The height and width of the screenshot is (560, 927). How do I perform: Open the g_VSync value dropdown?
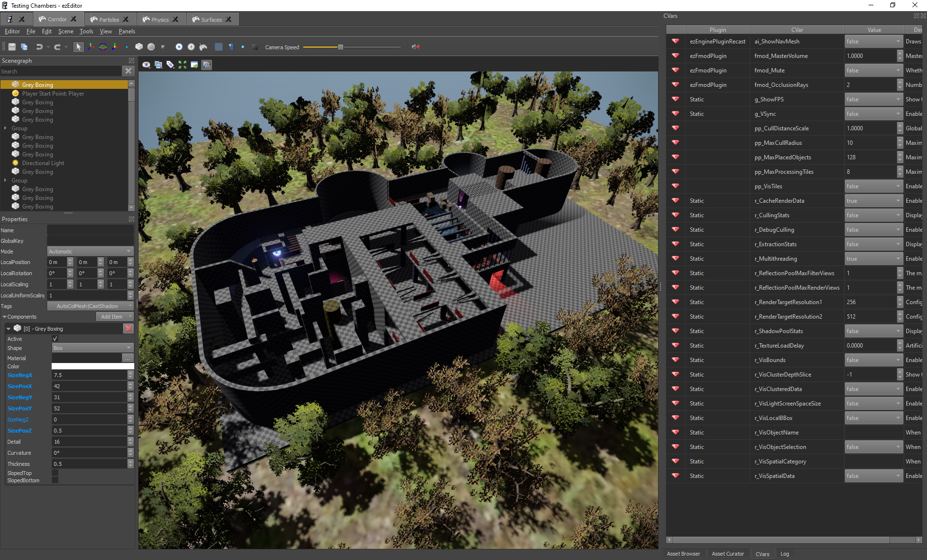pyautogui.click(x=873, y=114)
